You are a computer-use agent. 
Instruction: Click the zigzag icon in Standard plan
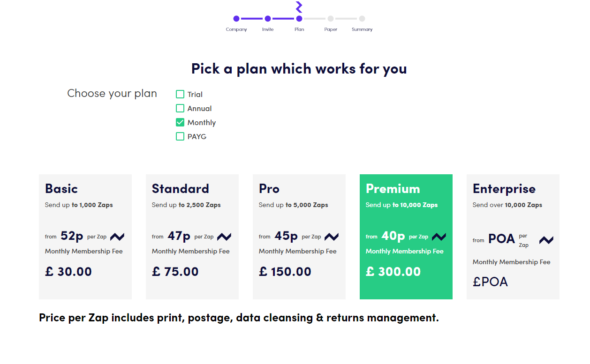224,237
